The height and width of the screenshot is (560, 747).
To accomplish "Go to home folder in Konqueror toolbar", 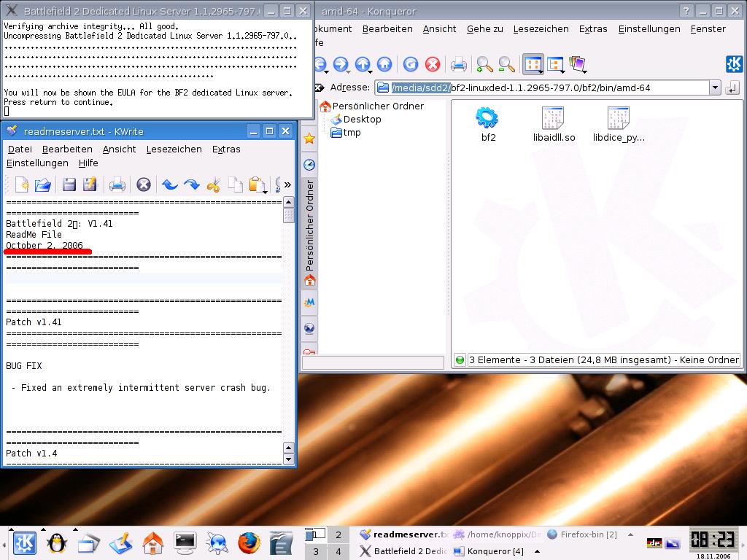I will point(384,64).
